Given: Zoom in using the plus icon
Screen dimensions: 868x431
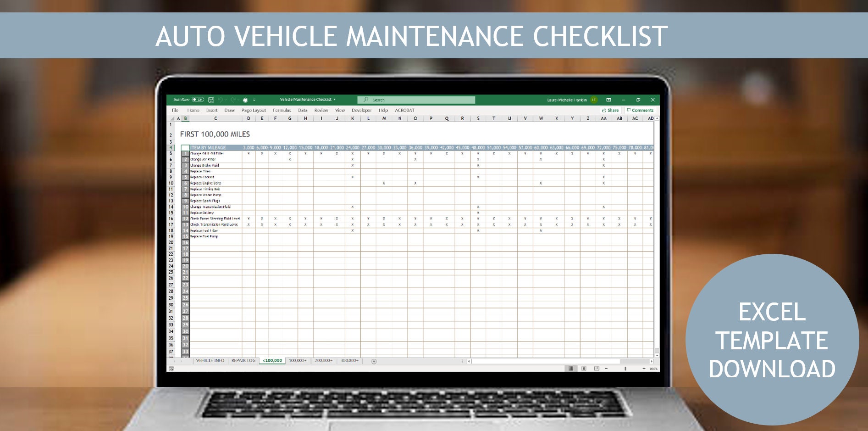Looking at the screenshot, I should click(x=644, y=369).
